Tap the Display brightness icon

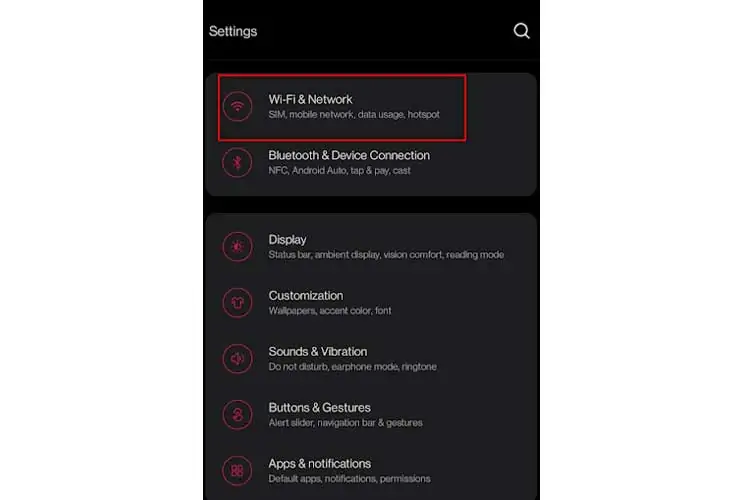pyautogui.click(x=237, y=246)
